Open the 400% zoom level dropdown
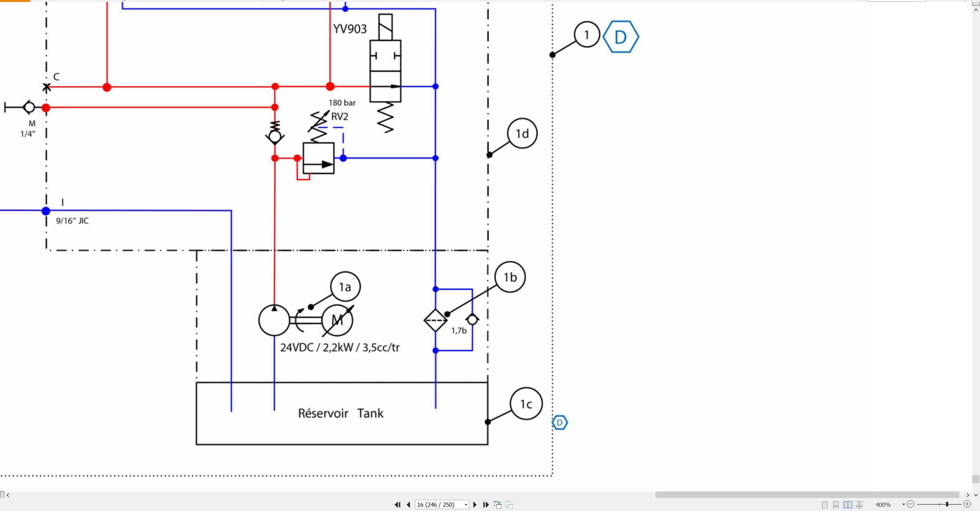This screenshot has height=511, width=980. tap(904, 505)
